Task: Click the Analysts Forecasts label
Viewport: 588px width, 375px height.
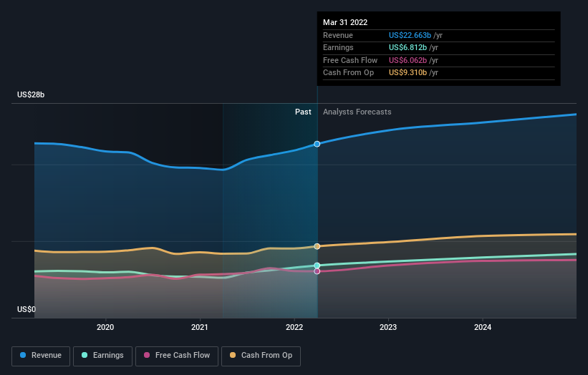Action: click(x=357, y=112)
